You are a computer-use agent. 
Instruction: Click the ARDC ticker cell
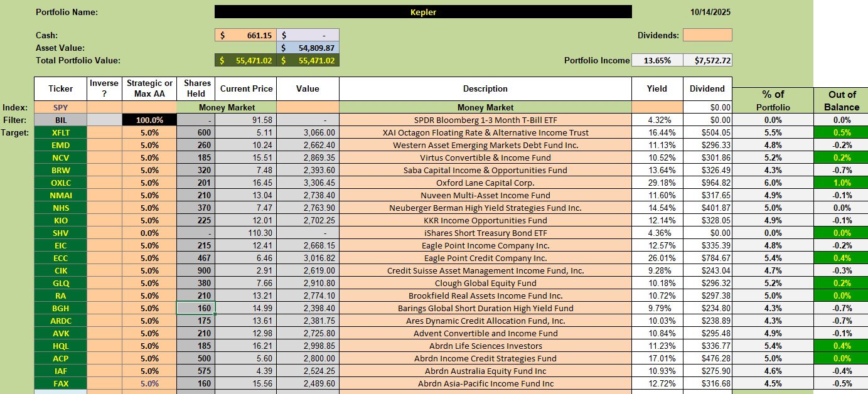60,321
